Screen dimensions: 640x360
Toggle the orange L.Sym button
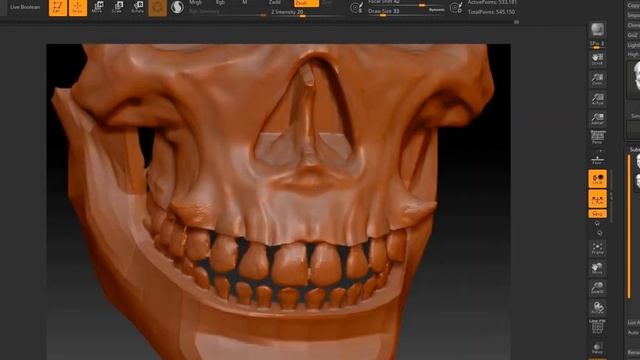pyautogui.click(x=598, y=199)
